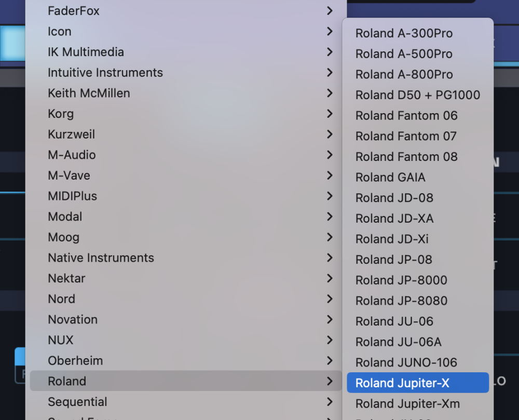Choose Roland A-500Pro controller

[418, 53]
